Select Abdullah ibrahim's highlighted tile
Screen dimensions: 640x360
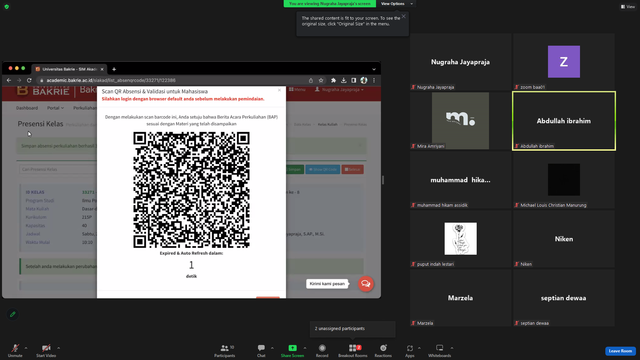point(564,121)
